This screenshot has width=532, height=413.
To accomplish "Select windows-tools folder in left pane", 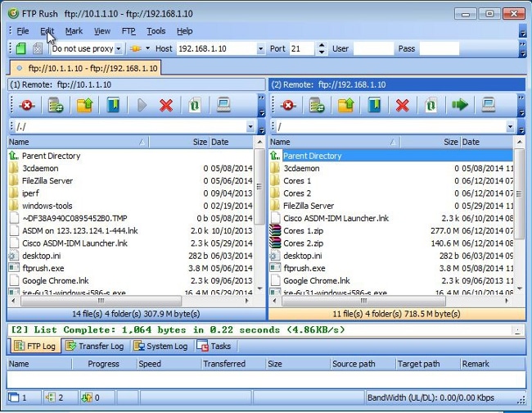I will 47,206.
